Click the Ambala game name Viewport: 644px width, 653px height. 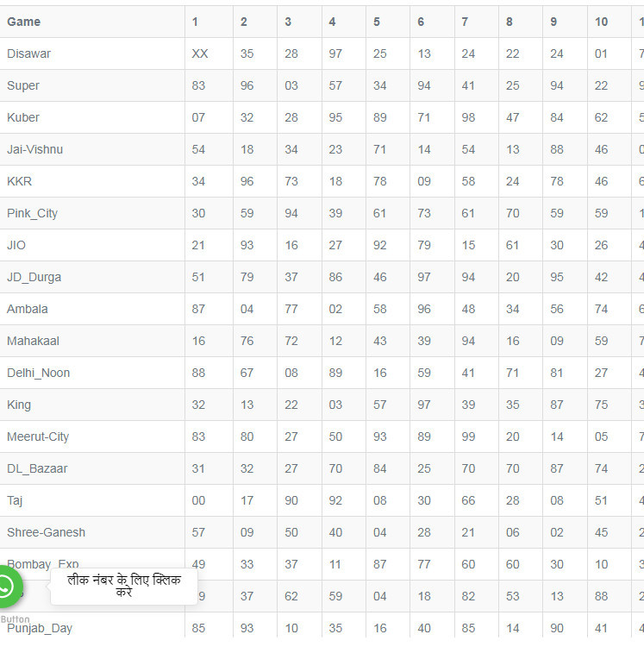point(28,309)
